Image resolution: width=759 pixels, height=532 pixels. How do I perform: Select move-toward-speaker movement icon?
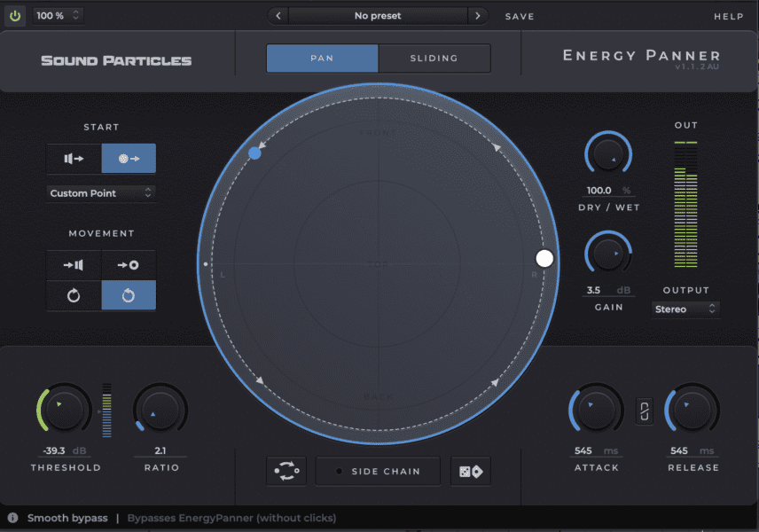click(74, 265)
